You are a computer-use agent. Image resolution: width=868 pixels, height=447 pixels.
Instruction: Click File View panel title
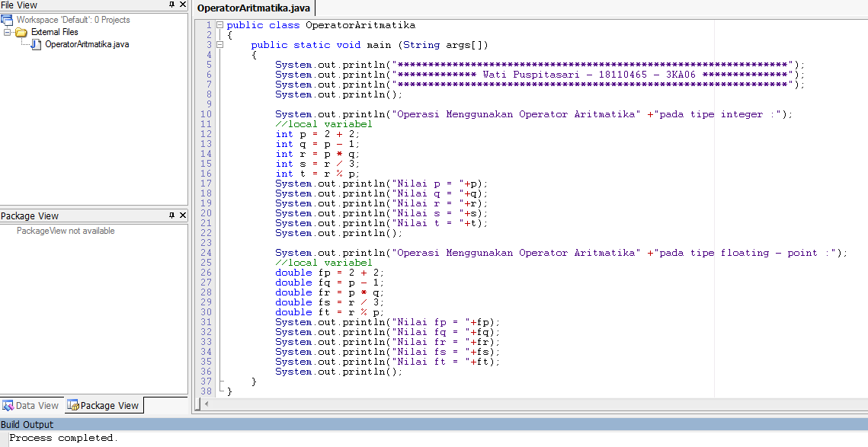[x=19, y=5]
